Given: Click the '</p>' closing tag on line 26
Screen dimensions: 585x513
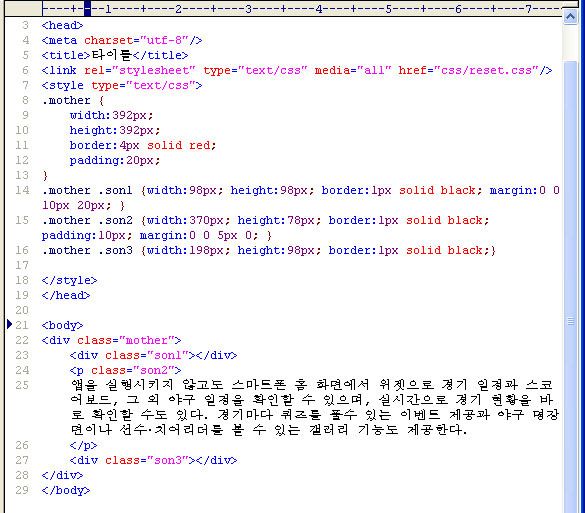Looking at the screenshot, I should click(83, 445).
